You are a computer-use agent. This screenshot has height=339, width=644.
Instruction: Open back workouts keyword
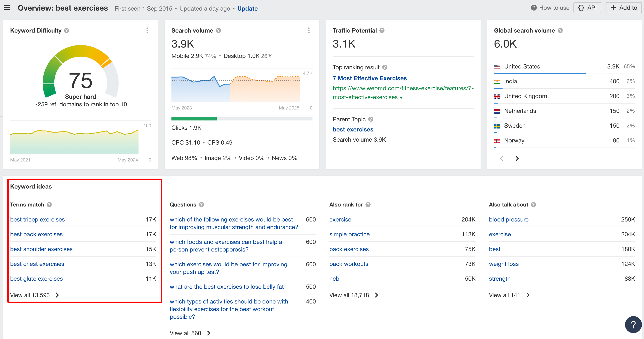point(349,264)
